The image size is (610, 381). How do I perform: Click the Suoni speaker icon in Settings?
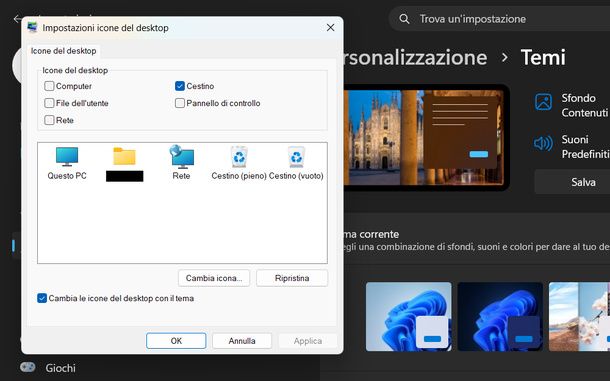(543, 143)
